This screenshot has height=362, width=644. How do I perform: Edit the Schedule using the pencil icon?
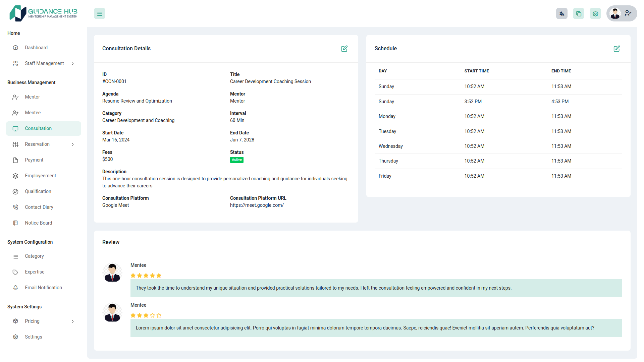[x=617, y=49]
